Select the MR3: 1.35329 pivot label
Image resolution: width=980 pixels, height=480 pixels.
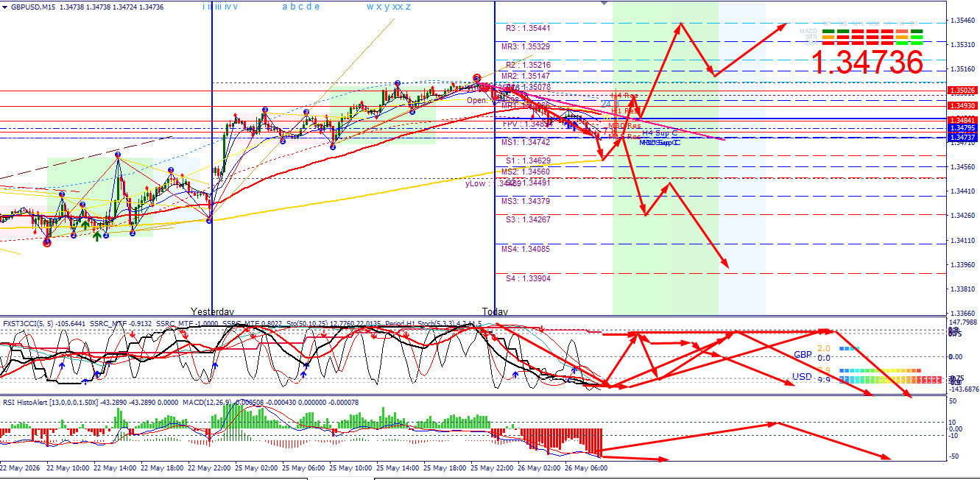pyautogui.click(x=526, y=46)
